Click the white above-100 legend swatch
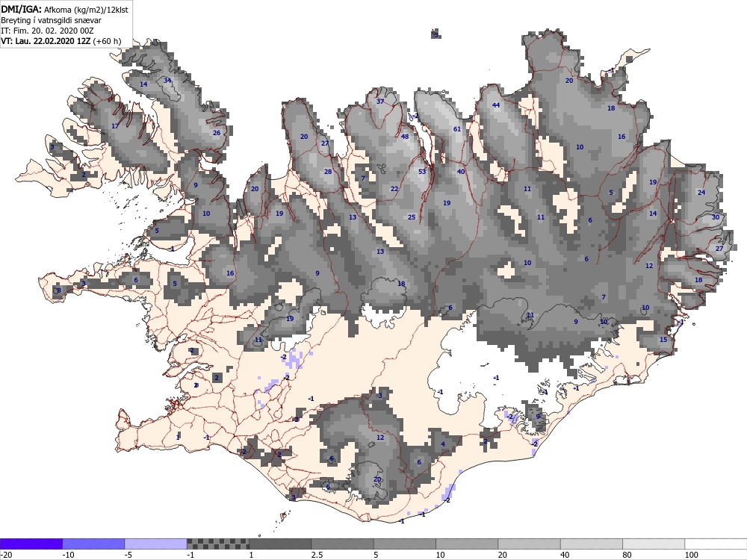This screenshot has height=560, width=747. tap(716, 544)
